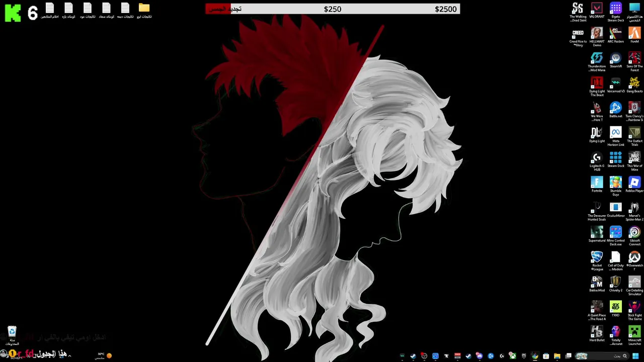The width and height of the screenshot is (644, 362).
Task: Click the Windows Start button
Action: [x=634, y=356]
